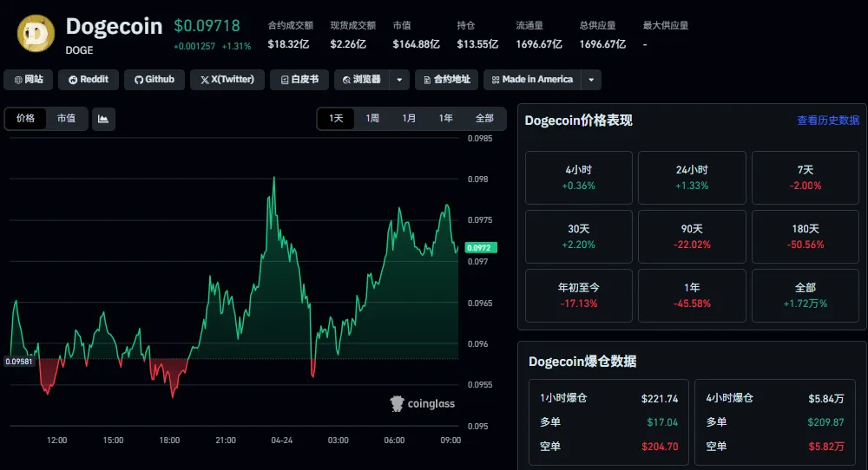This screenshot has width=868, height=470.
Task: Click the Made in America tag
Action: coord(533,80)
